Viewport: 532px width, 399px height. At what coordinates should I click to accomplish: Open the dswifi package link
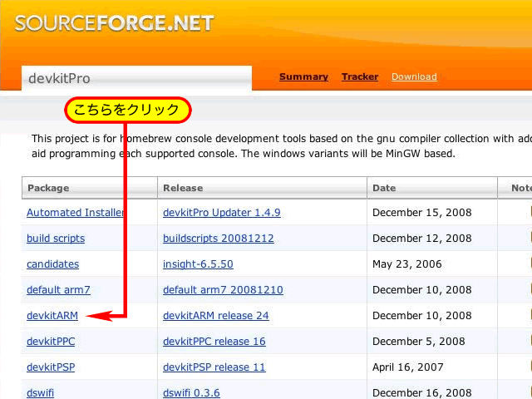pos(40,392)
